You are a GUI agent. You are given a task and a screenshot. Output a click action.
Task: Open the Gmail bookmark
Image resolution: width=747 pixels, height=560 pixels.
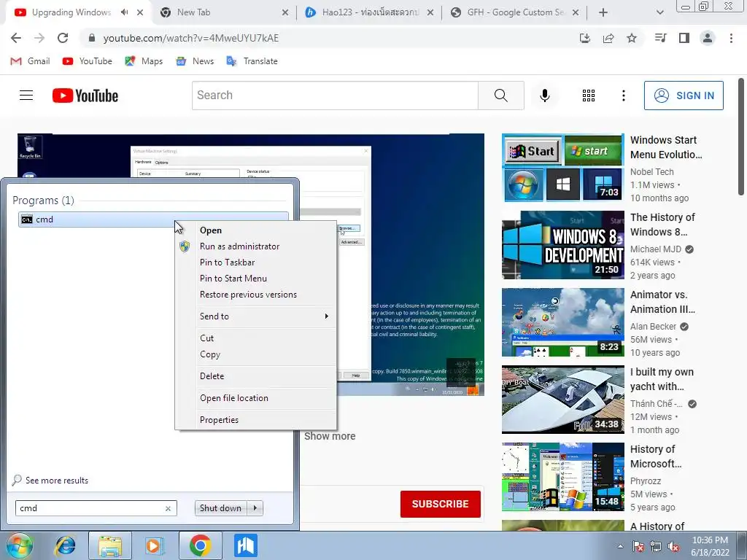pos(30,61)
